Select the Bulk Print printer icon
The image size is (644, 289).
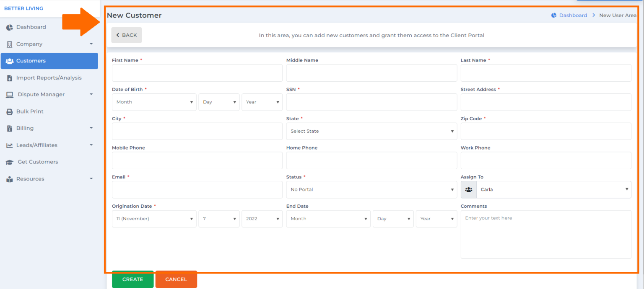(x=9, y=111)
